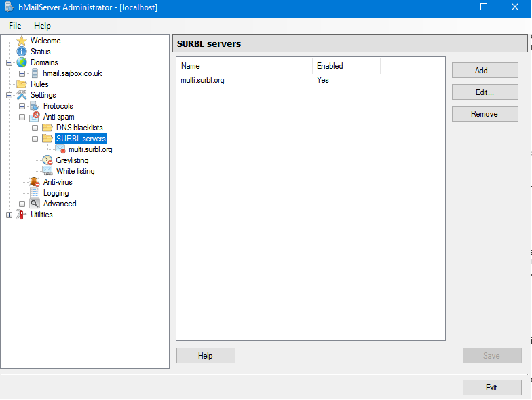Click the Exit button
The image size is (532, 400).
(492, 387)
